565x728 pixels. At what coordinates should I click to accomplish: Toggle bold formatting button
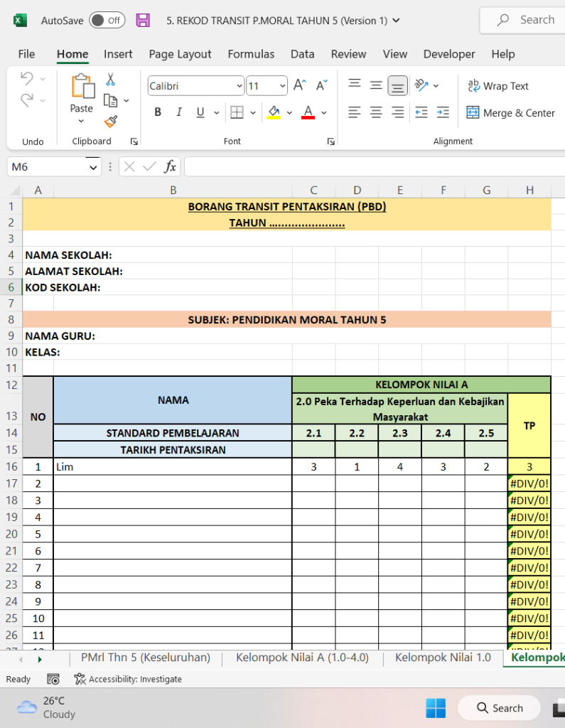coord(158,112)
